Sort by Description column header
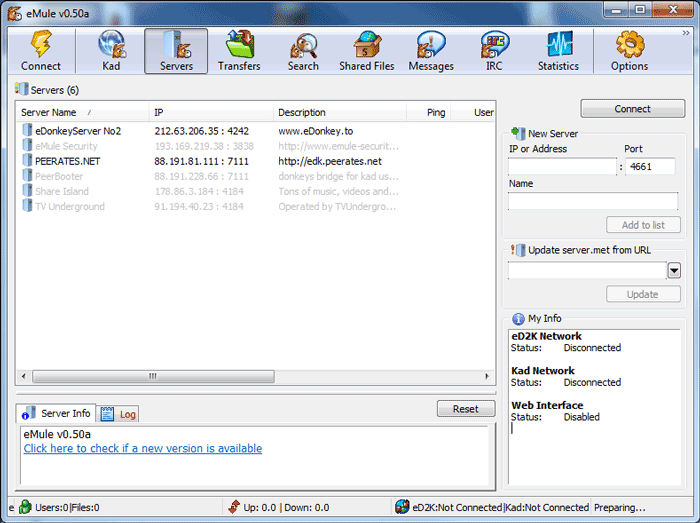700x523 pixels. pyautogui.click(x=340, y=112)
